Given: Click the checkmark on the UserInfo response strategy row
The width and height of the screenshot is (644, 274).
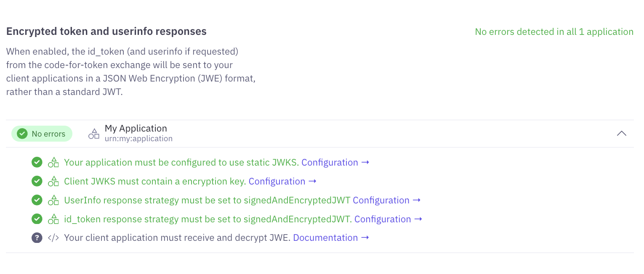Looking at the screenshot, I should [x=37, y=200].
